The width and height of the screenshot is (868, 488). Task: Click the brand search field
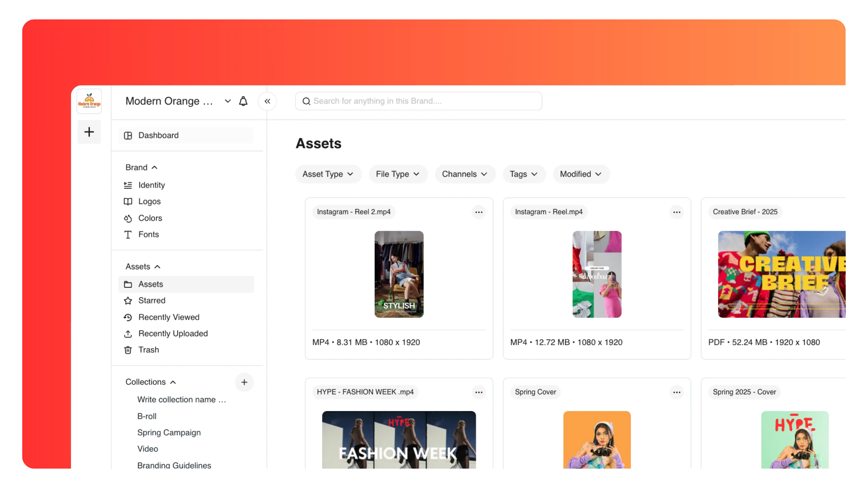(418, 101)
